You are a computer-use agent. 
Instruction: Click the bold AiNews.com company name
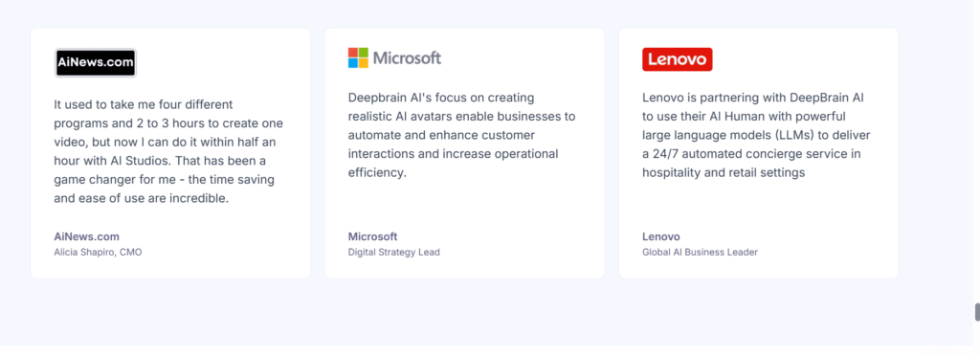(x=87, y=236)
